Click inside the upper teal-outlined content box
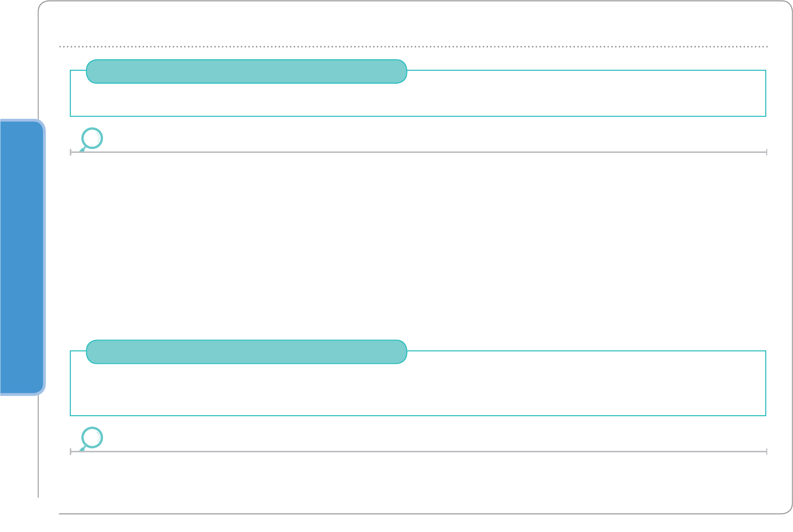 545,97
